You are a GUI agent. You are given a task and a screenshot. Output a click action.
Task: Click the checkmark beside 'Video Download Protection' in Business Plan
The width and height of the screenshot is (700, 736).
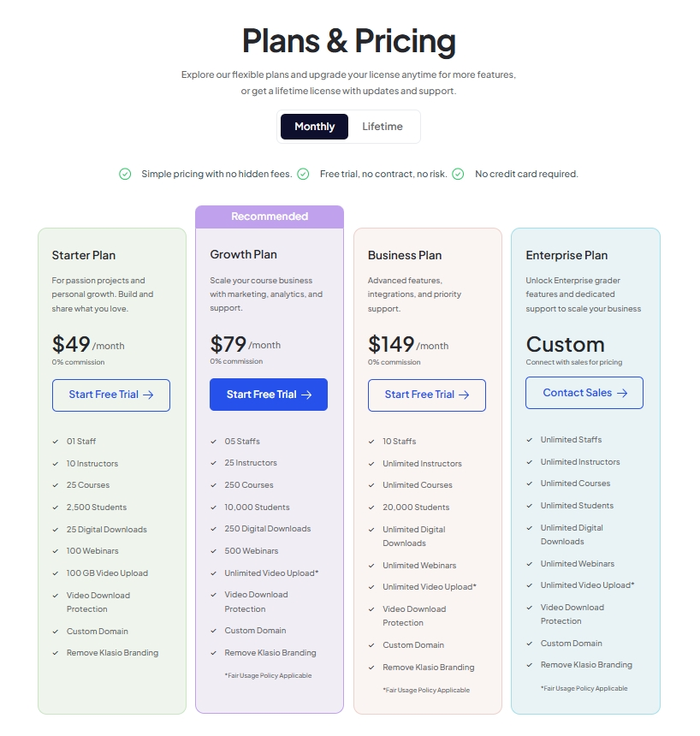pos(371,609)
